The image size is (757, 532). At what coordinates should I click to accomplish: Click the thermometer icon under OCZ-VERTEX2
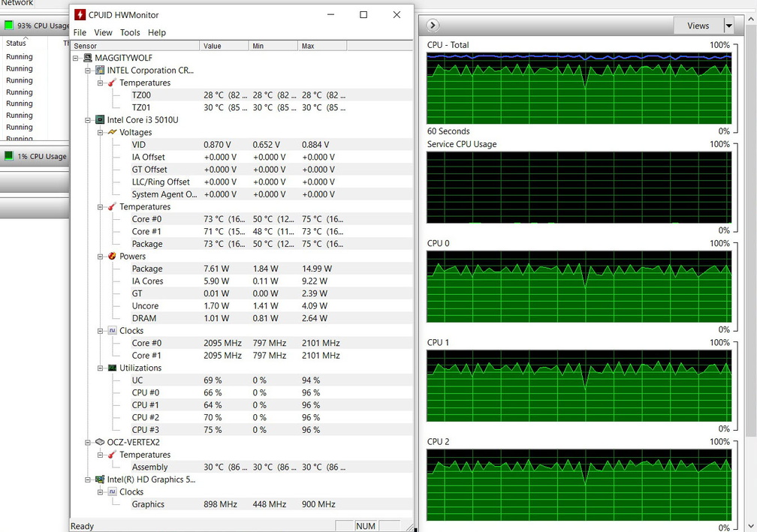tap(113, 455)
